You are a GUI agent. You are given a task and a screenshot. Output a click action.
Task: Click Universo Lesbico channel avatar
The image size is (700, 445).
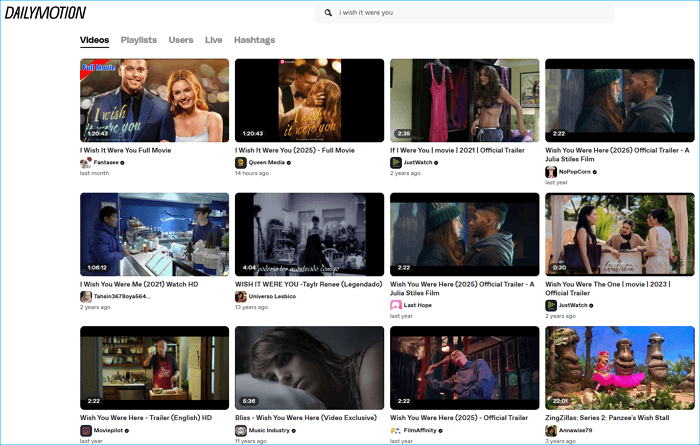241,297
